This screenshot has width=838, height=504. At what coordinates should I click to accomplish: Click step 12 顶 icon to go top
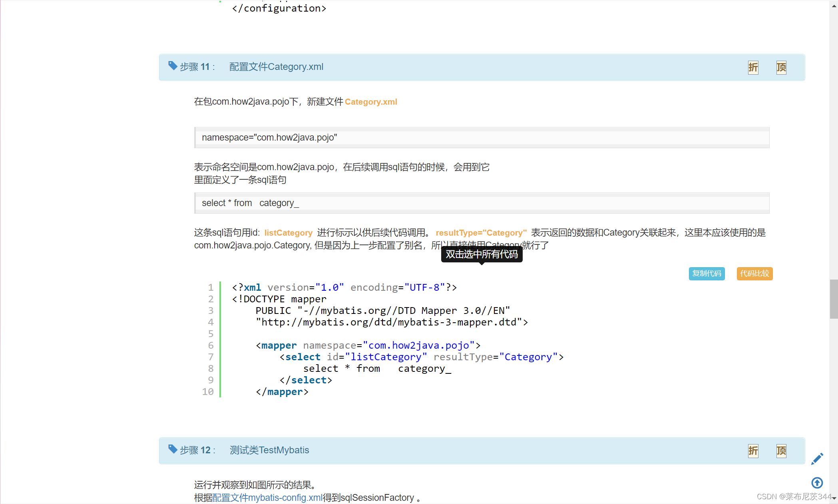[x=781, y=450]
